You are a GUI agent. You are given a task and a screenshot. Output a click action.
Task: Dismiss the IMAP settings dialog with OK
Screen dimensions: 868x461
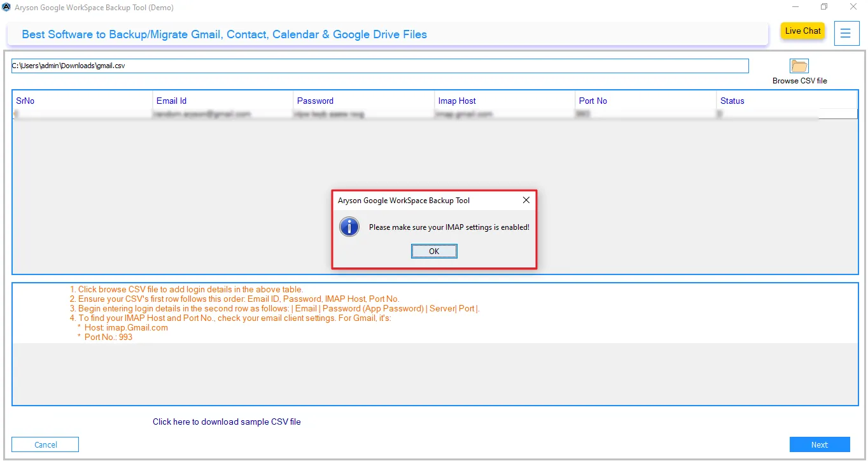(434, 251)
